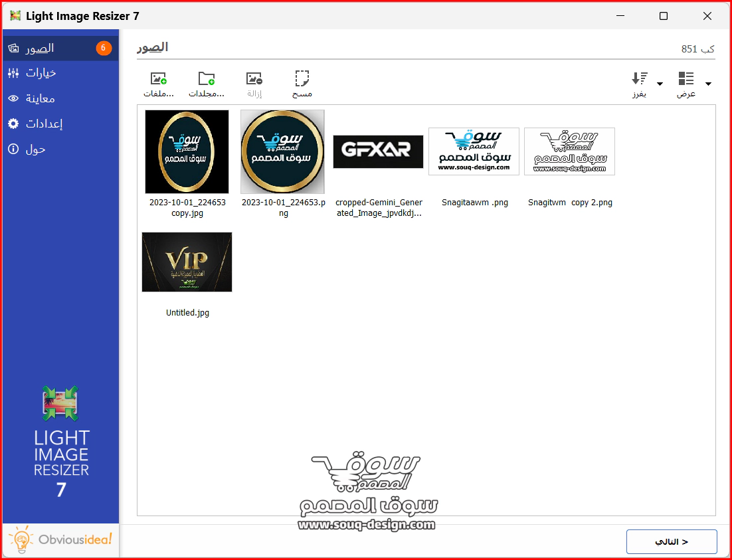Minimize the Light Image Resizer window
The width and height of the screenshot is (732, 560).
pyautogui.click(x=620, y=16)
